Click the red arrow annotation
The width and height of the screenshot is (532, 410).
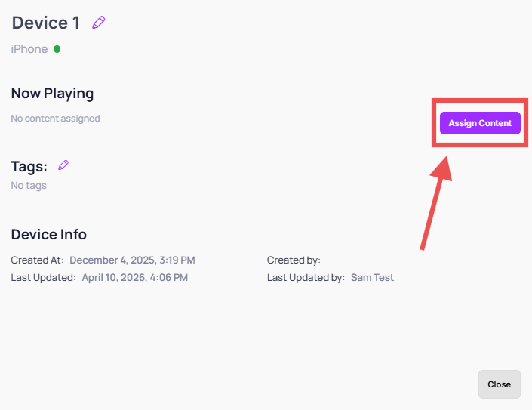tap(436, 203)
